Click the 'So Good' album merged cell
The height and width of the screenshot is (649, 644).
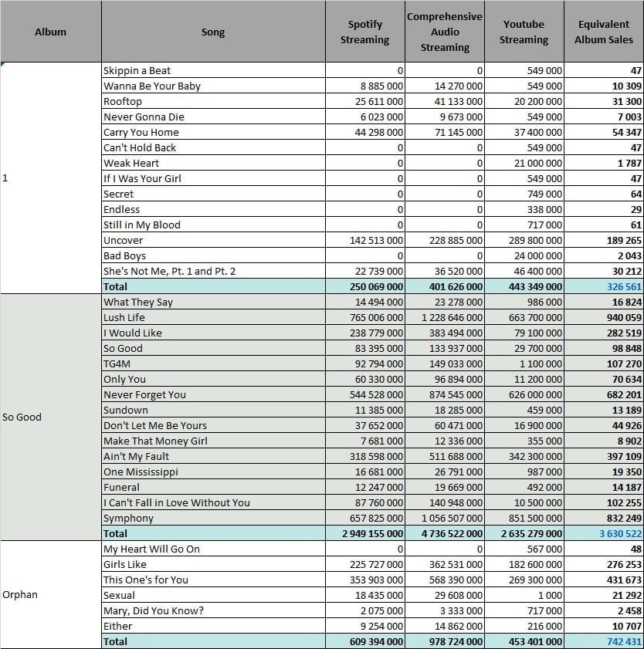point(50,417)
